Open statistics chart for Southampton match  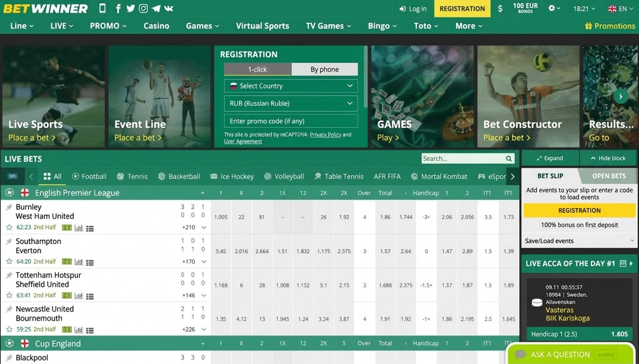click(x=79, y=262)
